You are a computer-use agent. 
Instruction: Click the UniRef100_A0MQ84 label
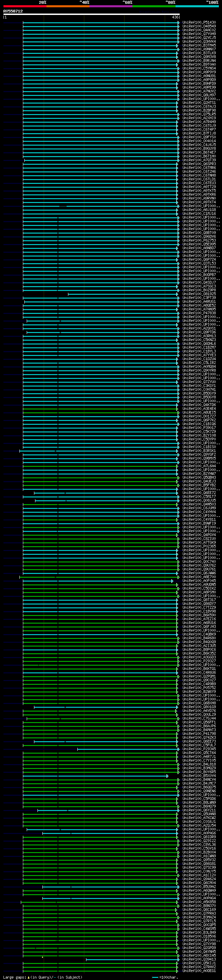click(x=199, y=367)
